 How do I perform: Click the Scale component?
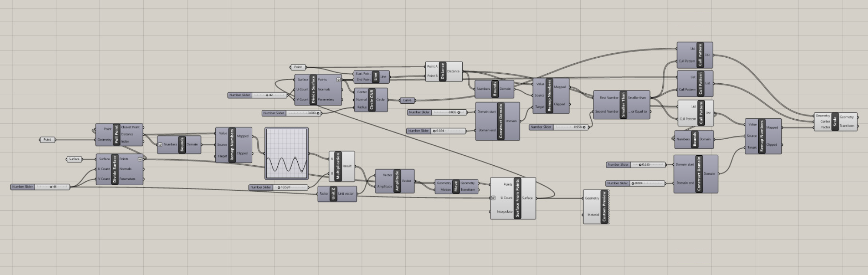(835, 121)
